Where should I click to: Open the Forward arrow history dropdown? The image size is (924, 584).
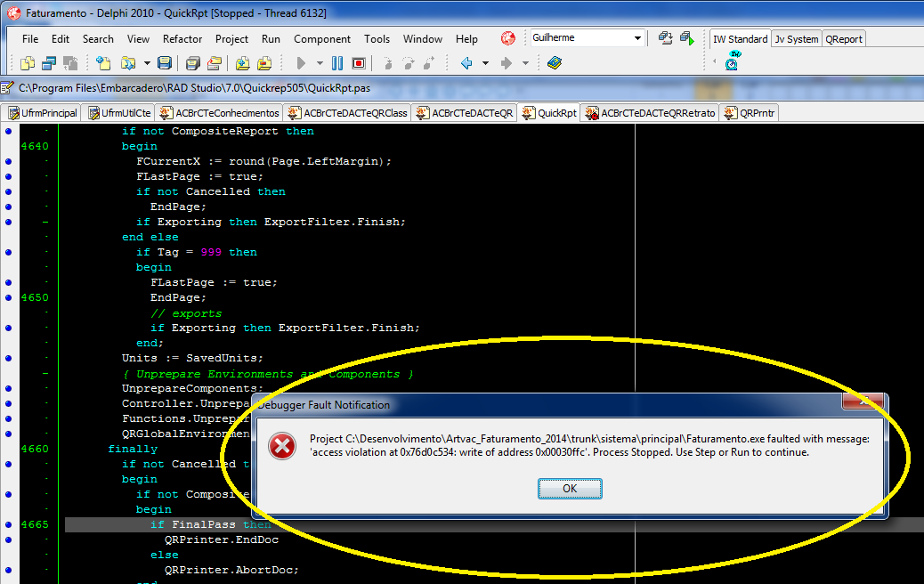pos(525,63)
